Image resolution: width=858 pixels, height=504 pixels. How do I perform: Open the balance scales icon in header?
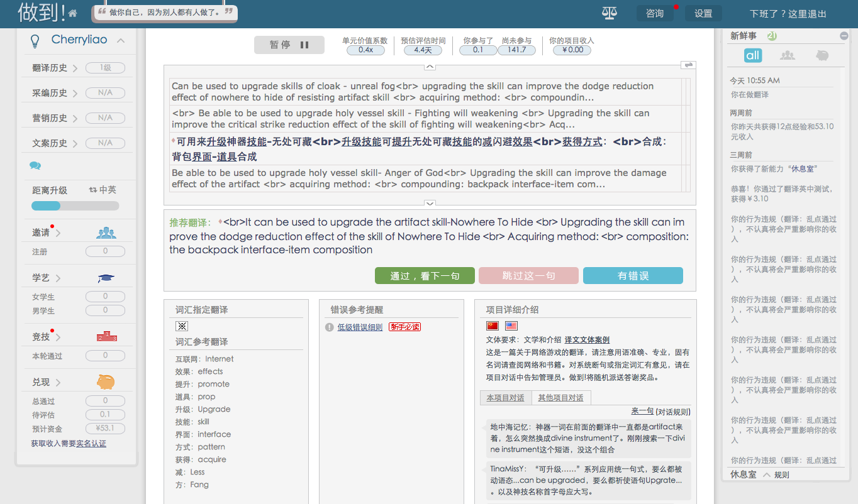(609, 13)
